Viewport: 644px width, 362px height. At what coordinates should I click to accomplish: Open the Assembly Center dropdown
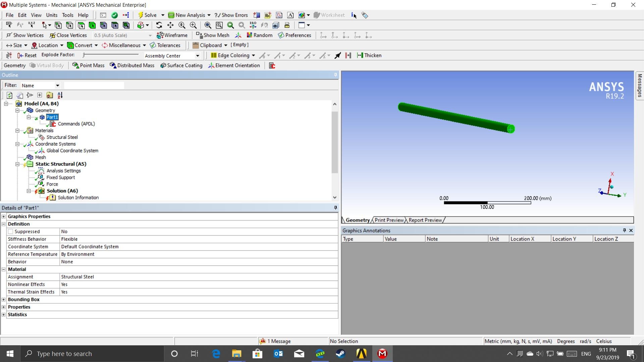[x=198, y=56]
